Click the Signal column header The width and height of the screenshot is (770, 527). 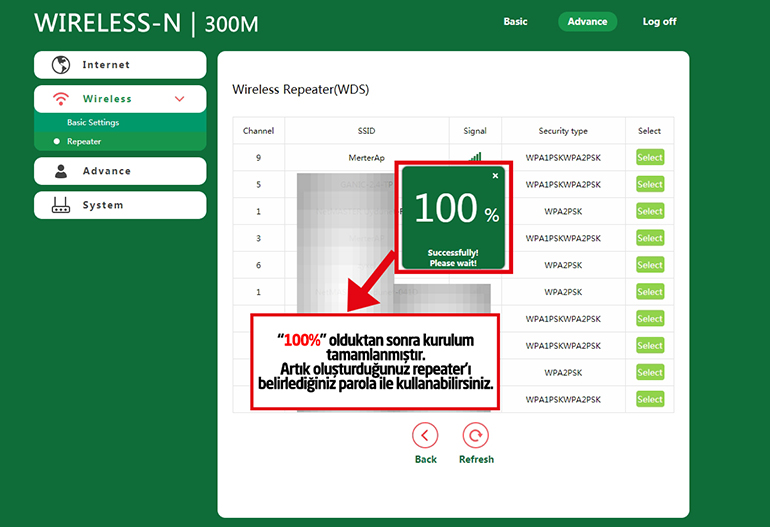tap(475, 131)
